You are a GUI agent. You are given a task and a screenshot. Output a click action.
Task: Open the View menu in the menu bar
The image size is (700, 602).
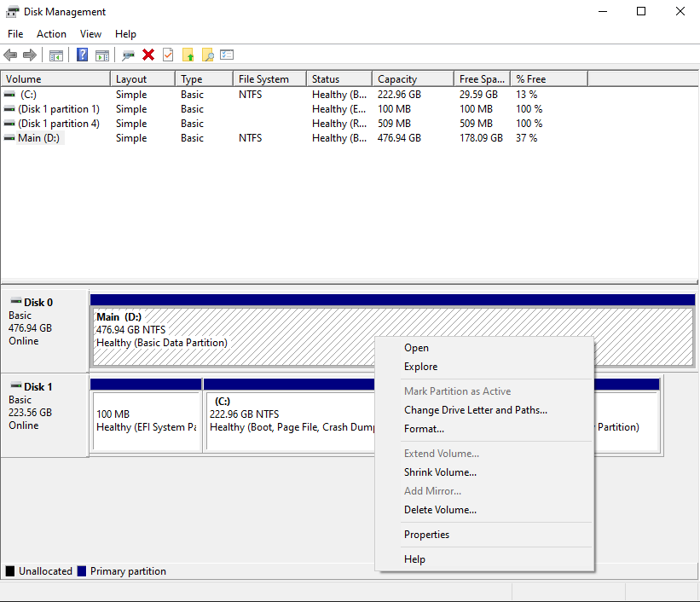click(x=90, y=34)
